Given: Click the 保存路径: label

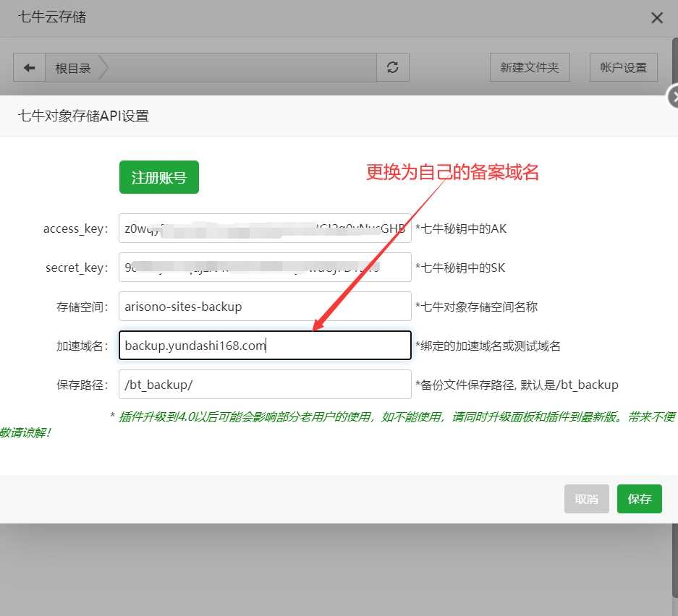Looking at the screenshot, I should click(x=82, y=385).
